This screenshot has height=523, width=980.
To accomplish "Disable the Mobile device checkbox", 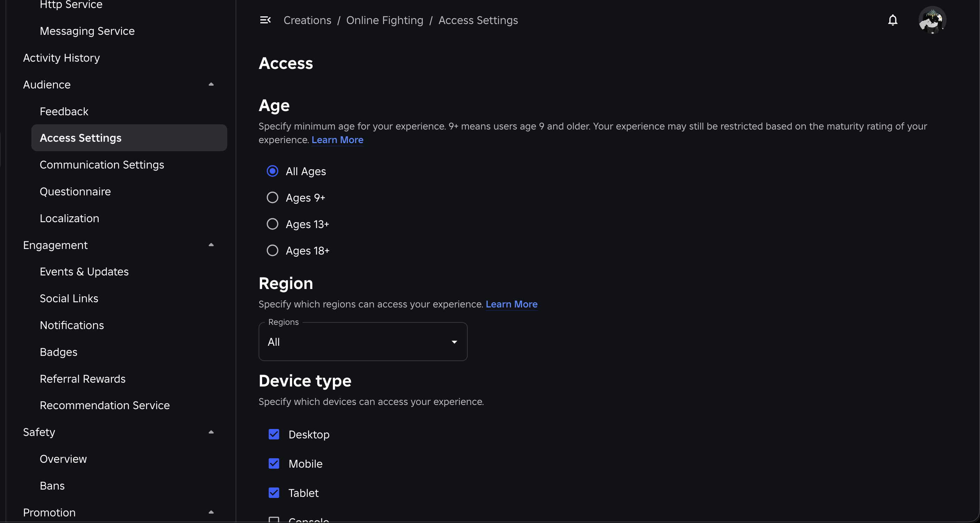I will [x=274, y=463].
